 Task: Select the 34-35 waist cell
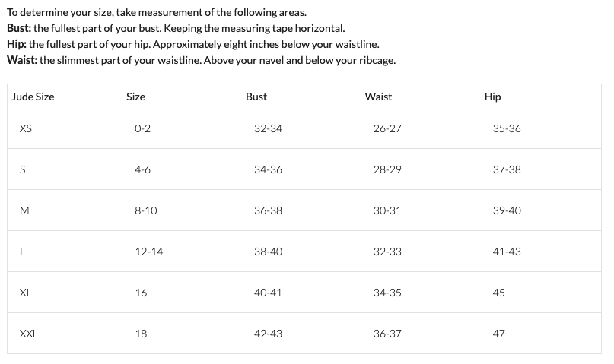tap(387, 293)
